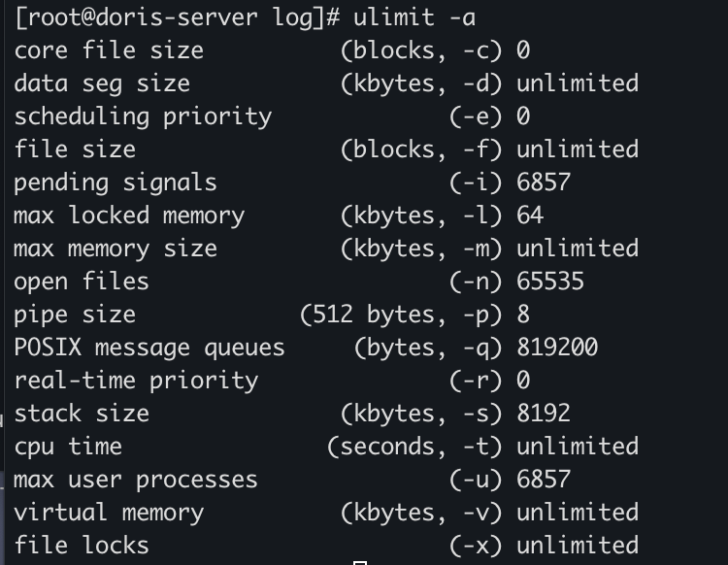Click the real-time priority label
Image resolution: width=728 pixels, height=565 pixels.
[x=136, y=381]
